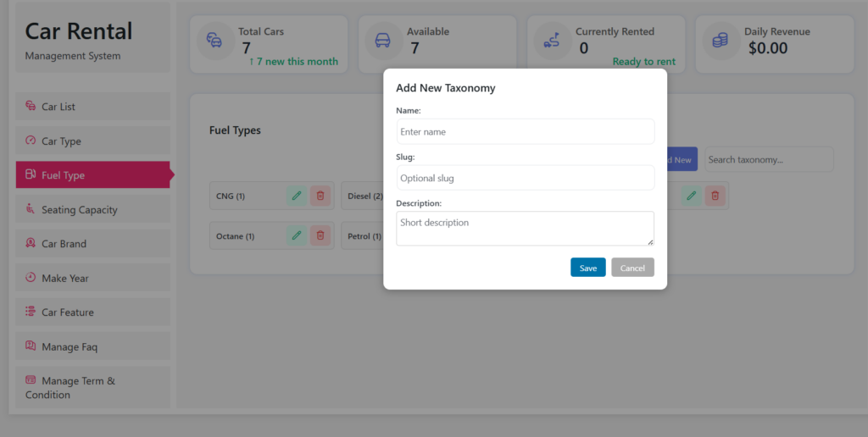Image resolution: width=868 pixels, height=437 pixels.
Task: Click the Fuel Type pump icon
Action: coord(31,174)
